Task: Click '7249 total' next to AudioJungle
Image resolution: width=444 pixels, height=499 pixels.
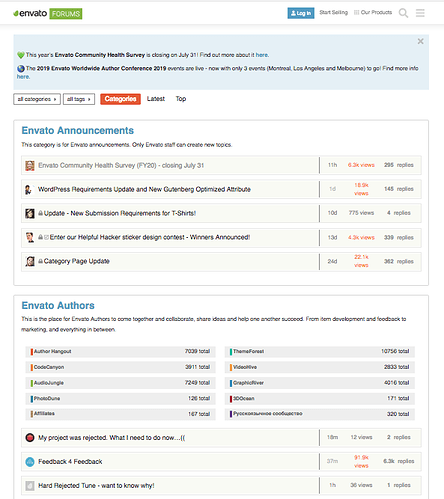Action: pyautogui.click(x=197, y=383)
